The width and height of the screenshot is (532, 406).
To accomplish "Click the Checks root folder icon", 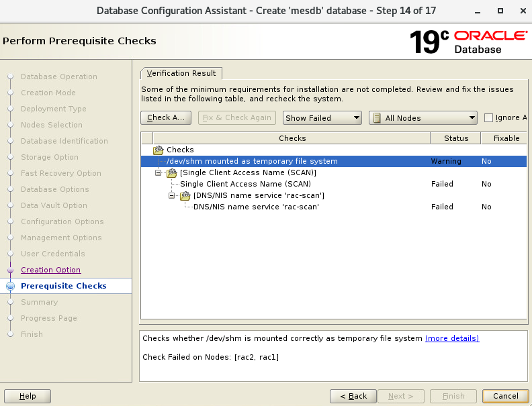I will [159, 150].
